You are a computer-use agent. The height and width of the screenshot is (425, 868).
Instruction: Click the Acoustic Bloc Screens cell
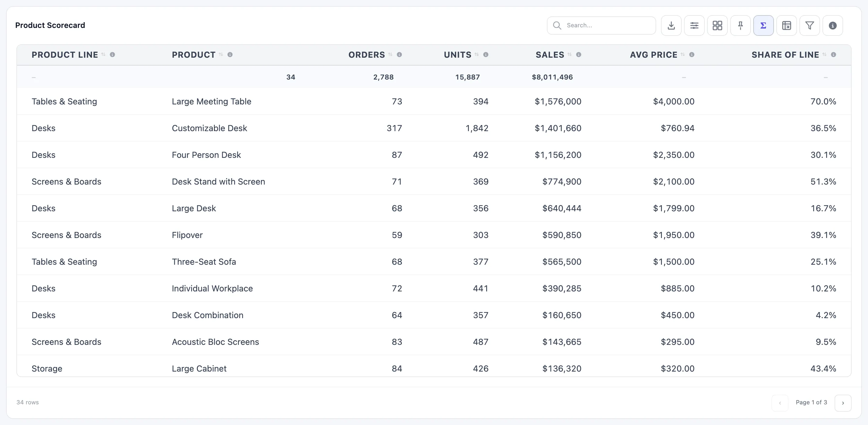pyautogui.click(x=216, y=342)
